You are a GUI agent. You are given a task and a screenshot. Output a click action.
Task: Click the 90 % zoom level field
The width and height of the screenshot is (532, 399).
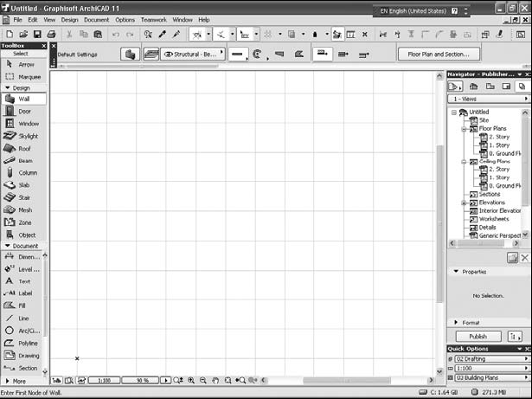click(x=144, y=380)
